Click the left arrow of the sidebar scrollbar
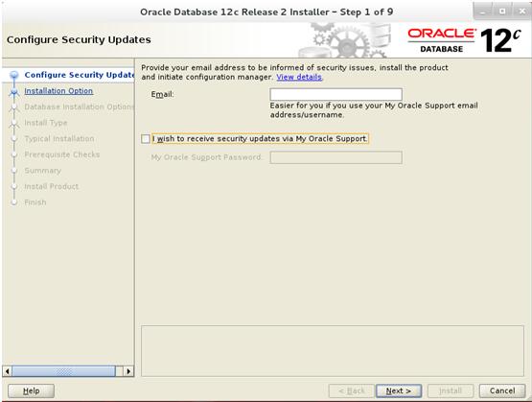Viewport: 532px width, 402px height. click(7, 371)
